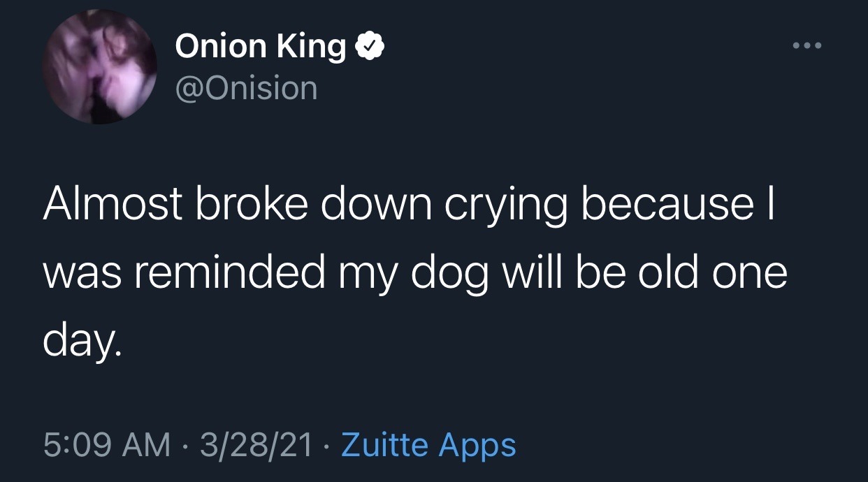Open the @Onision handle link
Screen dimensions: 868x482
pos(246,88)
